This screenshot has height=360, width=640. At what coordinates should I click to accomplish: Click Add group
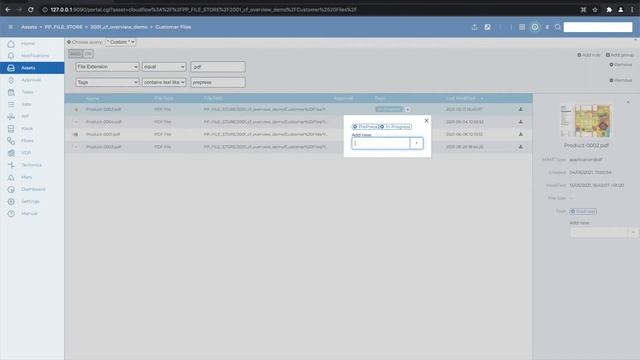click(x=620, y=55)
